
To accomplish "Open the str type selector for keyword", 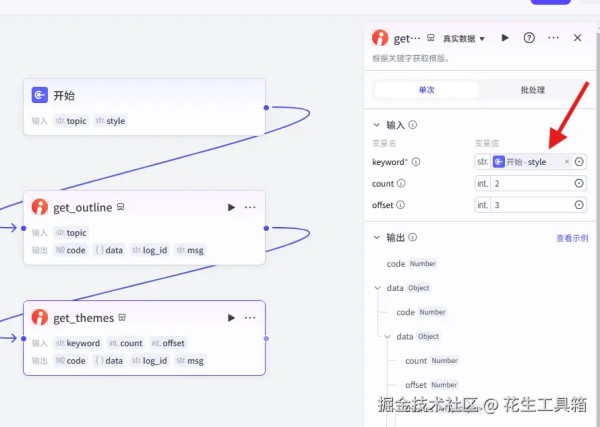I will pyautogui.click(x=483, y=162).
